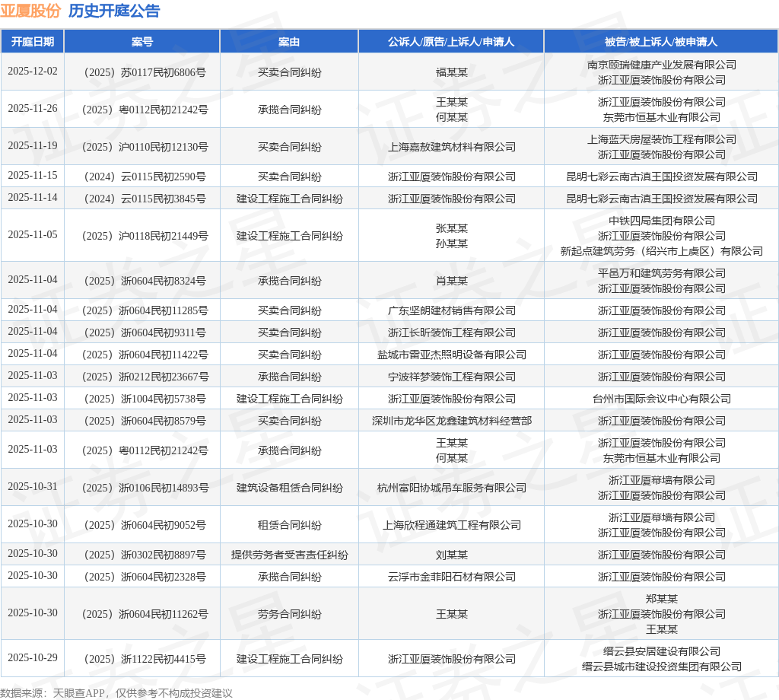Click plaintiff 宁波祥梦装饰工程有限公司
The width and height of the screenshot is (779, 700).
coord(452,377)
